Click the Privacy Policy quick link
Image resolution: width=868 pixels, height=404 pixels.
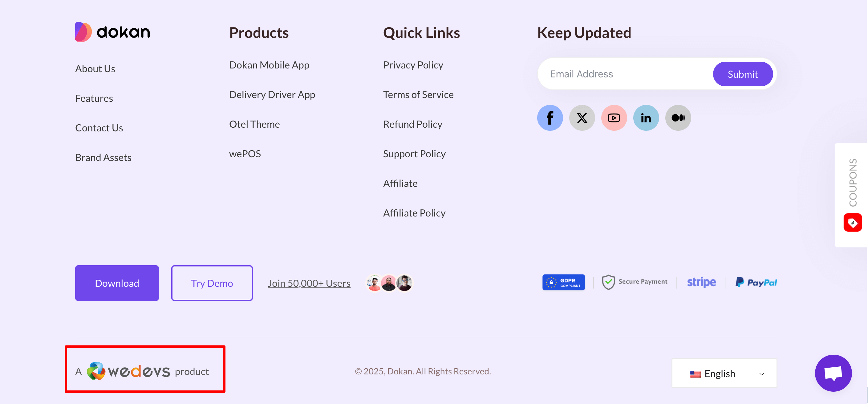pos(413,64)
